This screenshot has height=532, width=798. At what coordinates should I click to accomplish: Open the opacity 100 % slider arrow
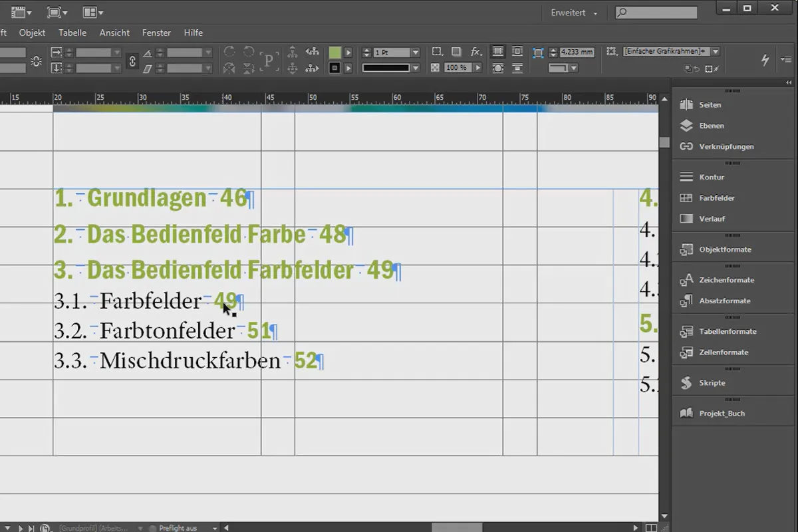(x=477, y=68)
